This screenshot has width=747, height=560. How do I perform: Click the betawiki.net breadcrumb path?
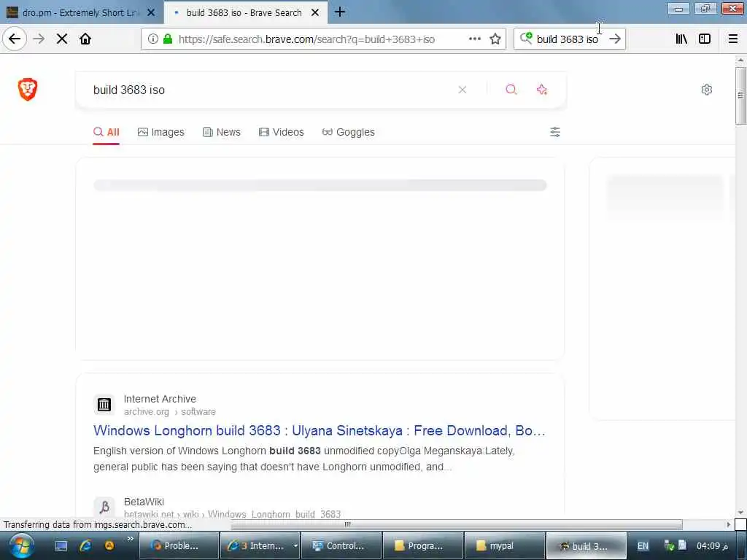pyautogui.click(x=232, y=514)
